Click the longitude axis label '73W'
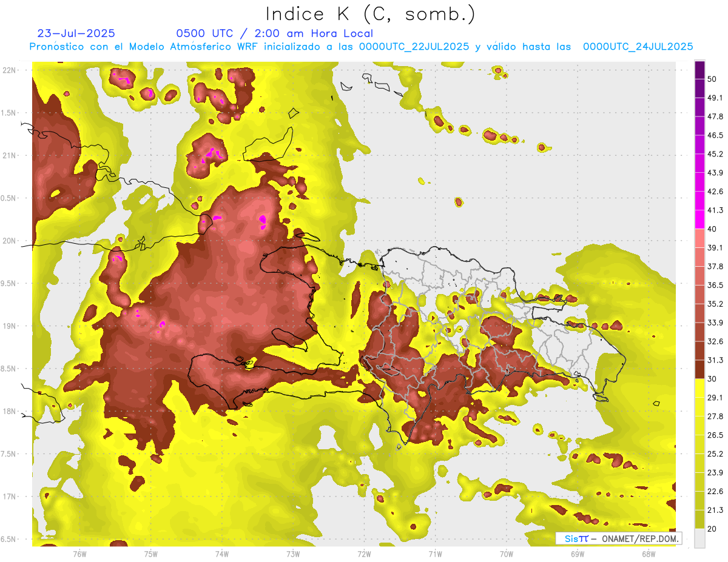The image size is (728, 562). click(293, 554)
